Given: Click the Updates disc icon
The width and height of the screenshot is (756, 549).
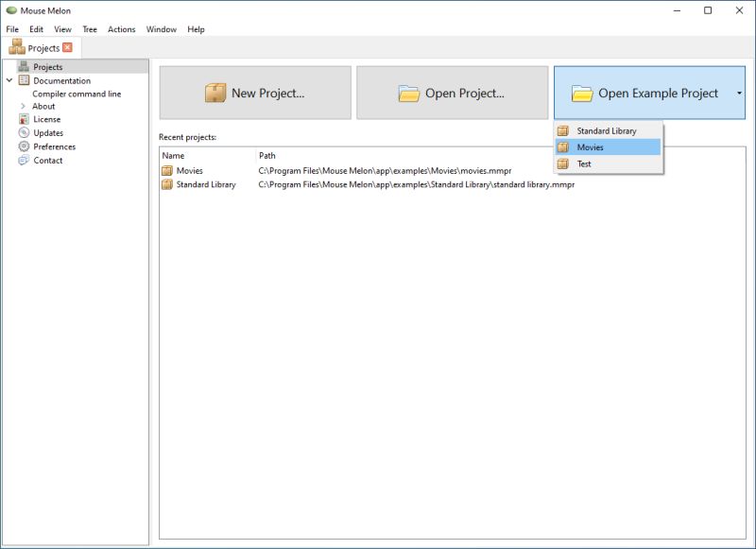Looking at the screenshot, I should [x=24, y=132].
